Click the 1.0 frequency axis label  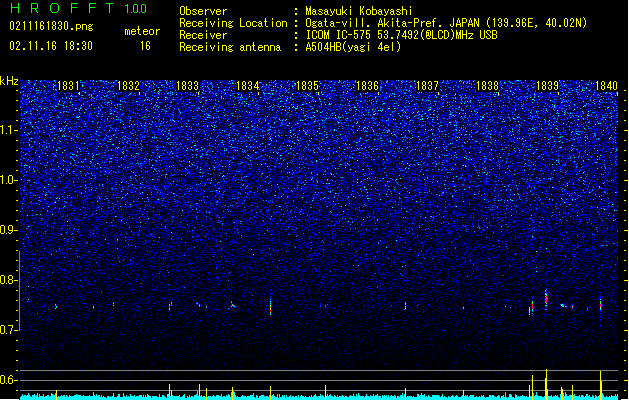tap(9, 180)
